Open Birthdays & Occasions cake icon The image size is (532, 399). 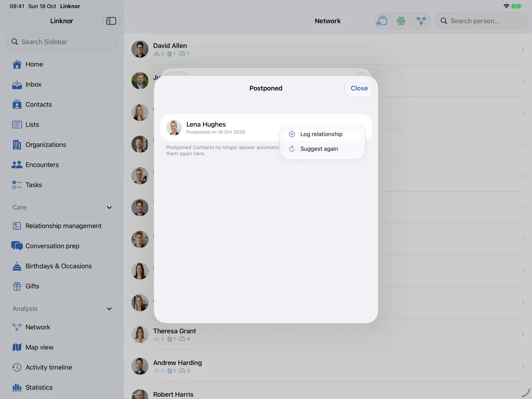pyautogui.click(x=17, y=266)
